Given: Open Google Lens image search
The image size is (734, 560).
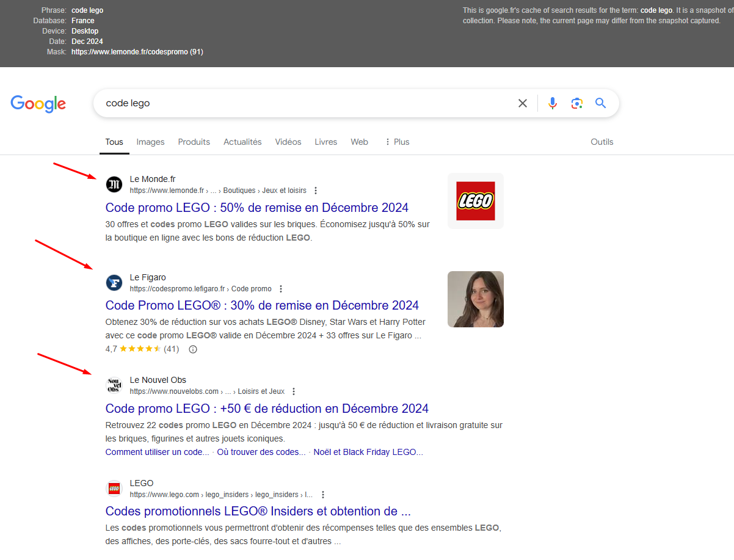Looking at the screenshot, I should (x=576, y=103).
